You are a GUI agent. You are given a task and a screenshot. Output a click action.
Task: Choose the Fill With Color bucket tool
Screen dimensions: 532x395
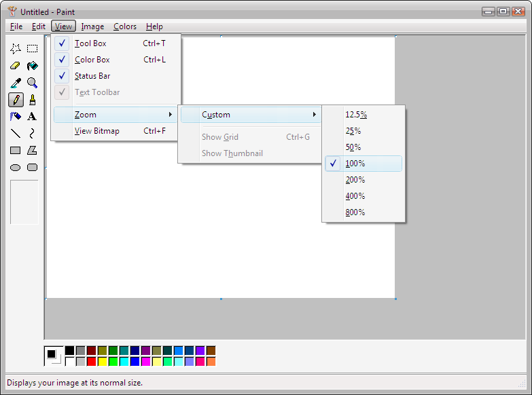click(32, 65)
